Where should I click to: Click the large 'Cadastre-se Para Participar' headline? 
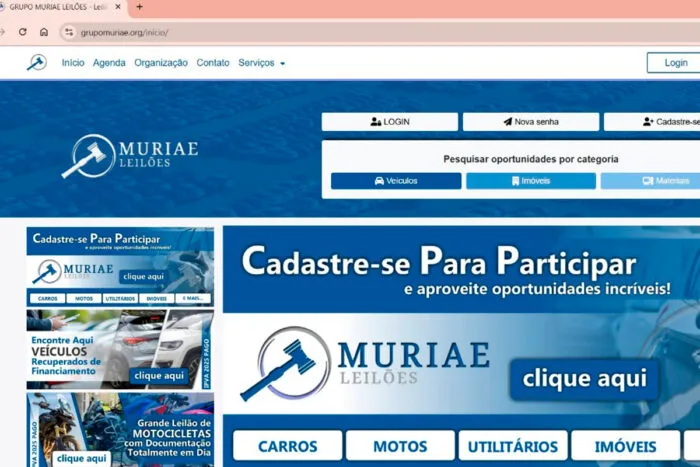[439, 261]
